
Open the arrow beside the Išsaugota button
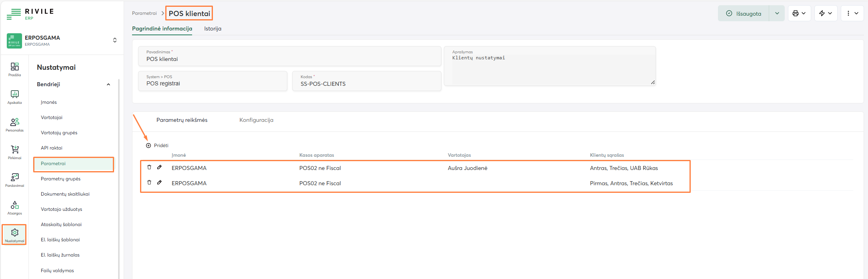pos(777,13)
